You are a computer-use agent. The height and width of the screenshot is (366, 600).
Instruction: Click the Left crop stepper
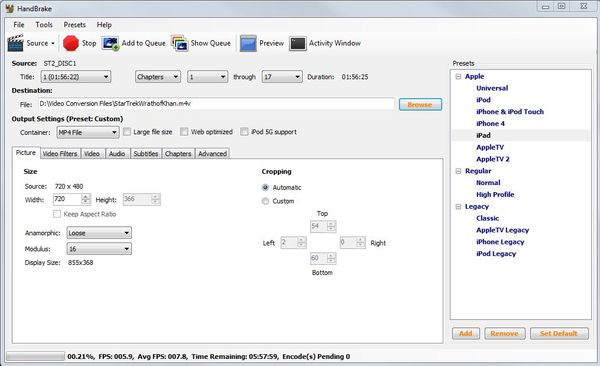point(302,242)
